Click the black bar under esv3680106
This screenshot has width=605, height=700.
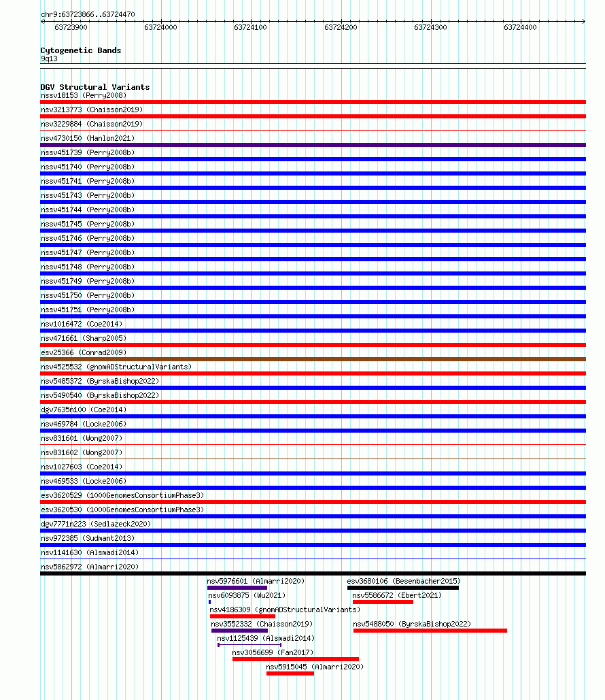click(403, 588)
